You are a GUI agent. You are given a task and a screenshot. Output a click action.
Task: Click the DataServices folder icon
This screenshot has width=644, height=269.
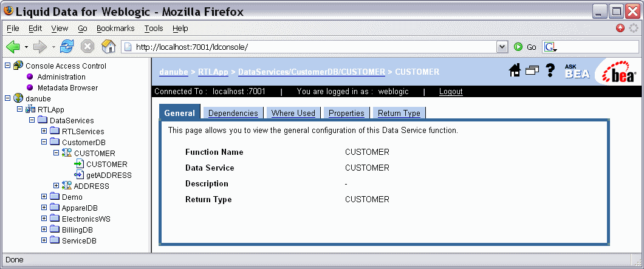(43, 120)
